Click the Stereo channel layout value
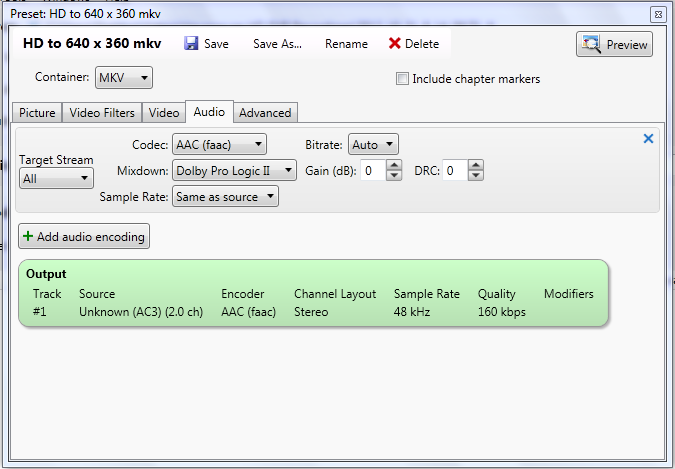 (x=311, y=312)
